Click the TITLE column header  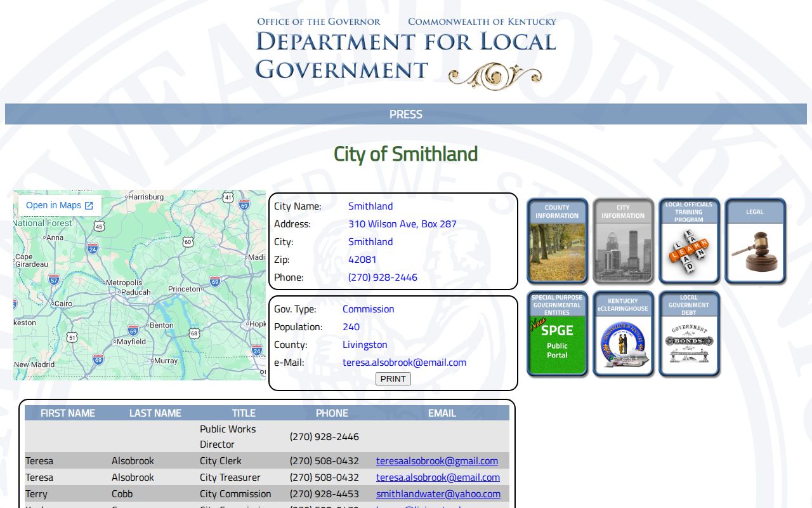pyautogui.click(x=244, y=413)
